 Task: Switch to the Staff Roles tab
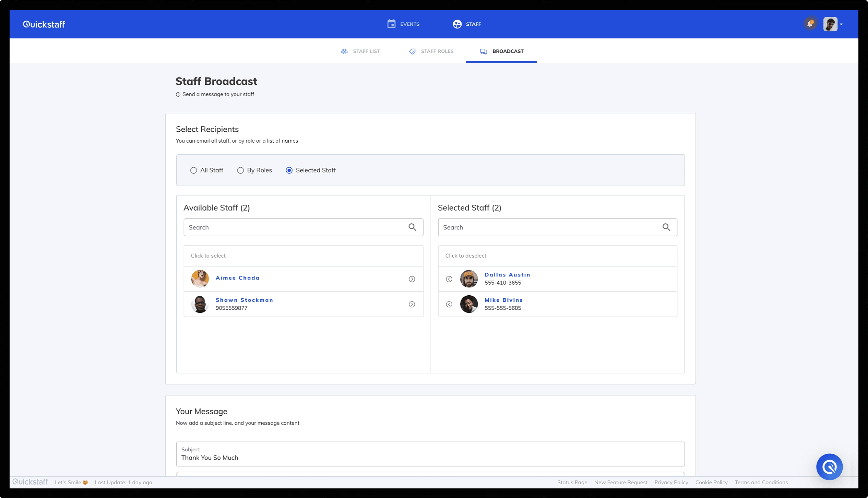(431, 51)
